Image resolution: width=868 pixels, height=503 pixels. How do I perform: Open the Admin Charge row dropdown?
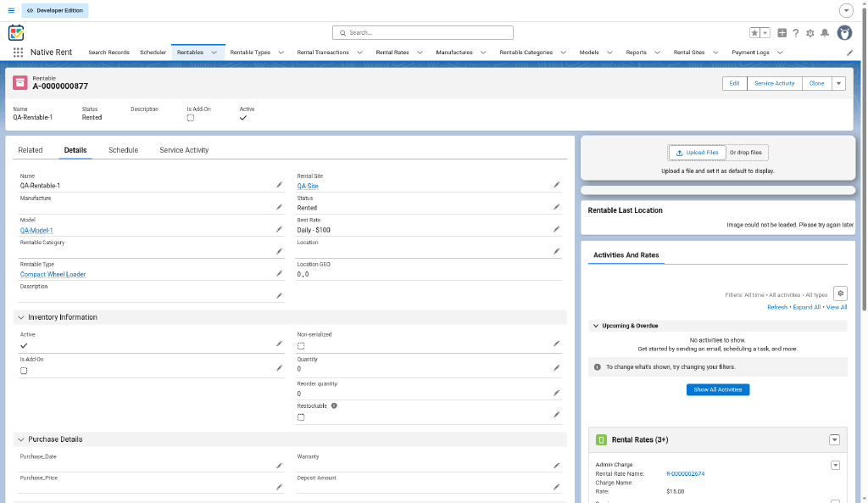coord(835,466)
